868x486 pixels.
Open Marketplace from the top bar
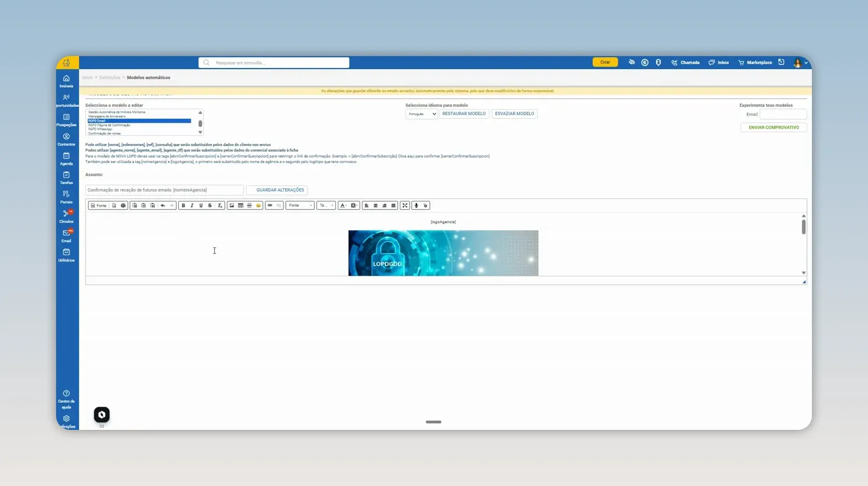755,63
